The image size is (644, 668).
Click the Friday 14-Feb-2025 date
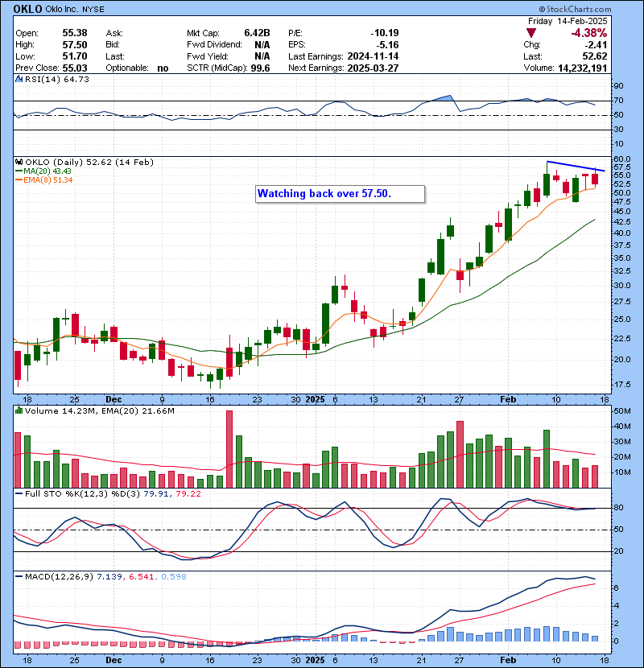[x=568, y=21]
